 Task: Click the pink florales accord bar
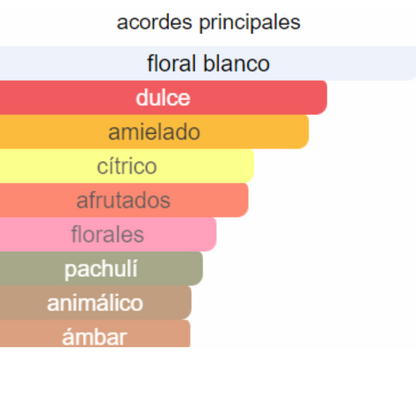[x=108, y=234]
